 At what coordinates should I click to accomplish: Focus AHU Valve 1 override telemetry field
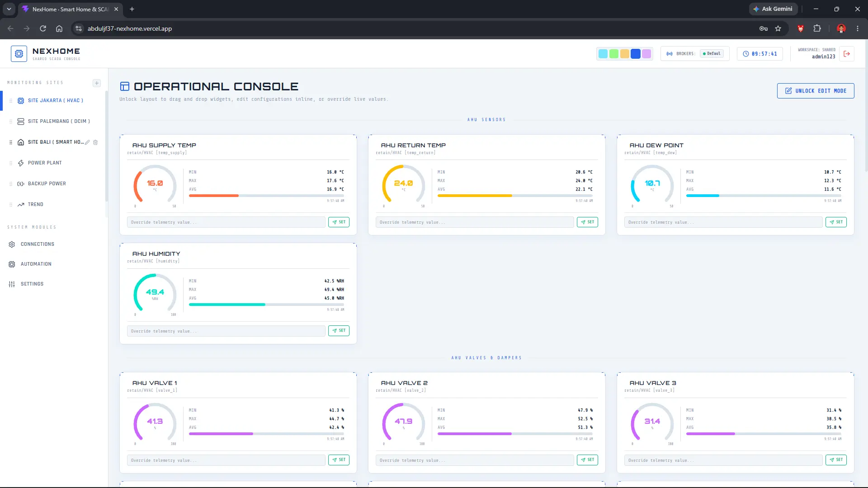pyautogui.click(x=226, y=460)
